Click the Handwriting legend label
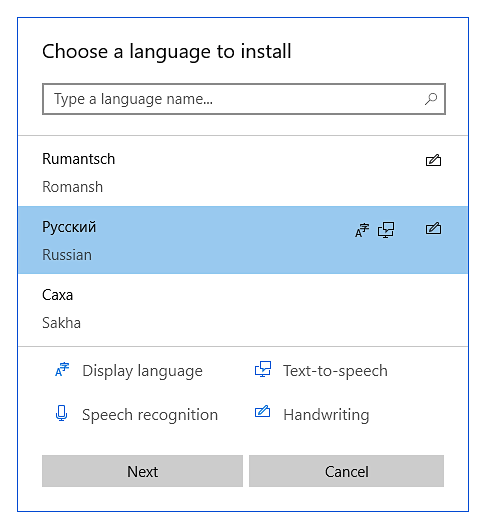Screen dimensions: 484x528 326,415
